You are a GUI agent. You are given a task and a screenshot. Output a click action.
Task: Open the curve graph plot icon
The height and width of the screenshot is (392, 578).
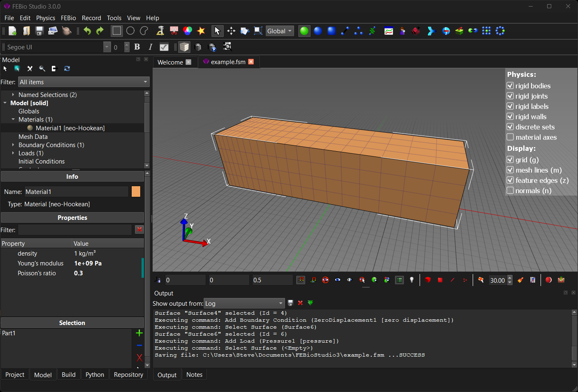click(389, 31)
